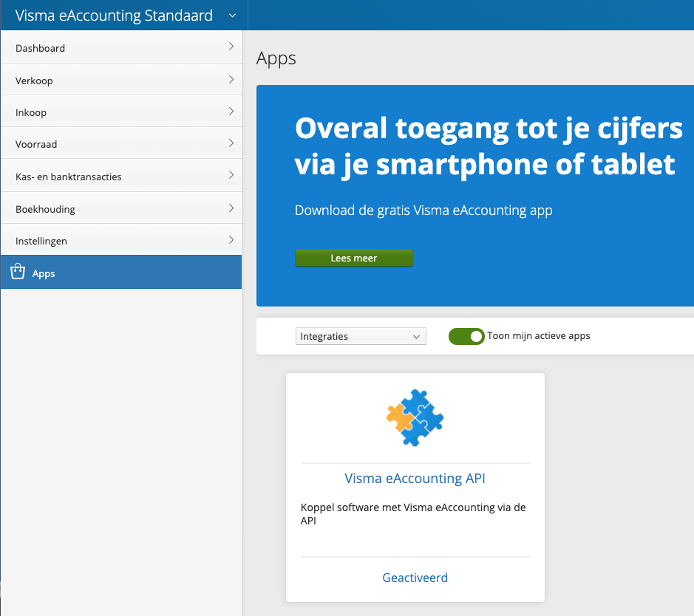Open the Dashboard menu item

click(x=121, y=47)
